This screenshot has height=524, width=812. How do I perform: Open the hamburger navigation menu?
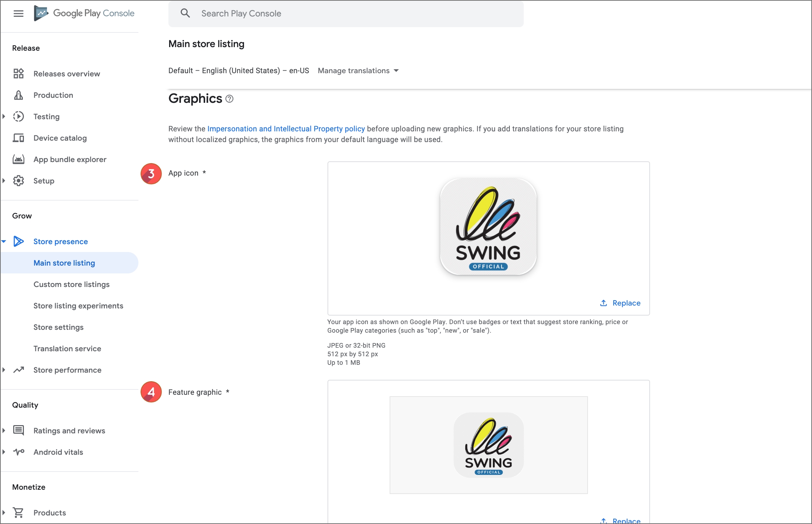(x=18, y=14)
